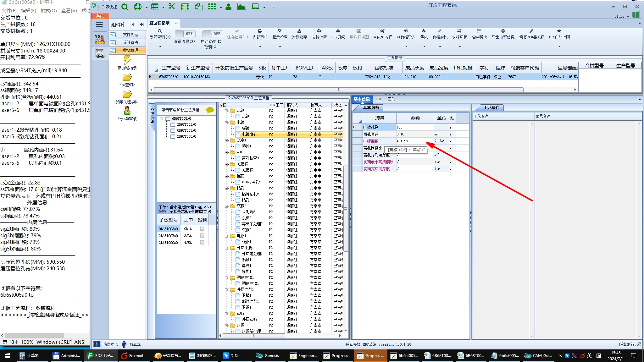This screenshot has height=362, width=644.
Task: Switch to the BOM tab
Action: coord(379,99)
